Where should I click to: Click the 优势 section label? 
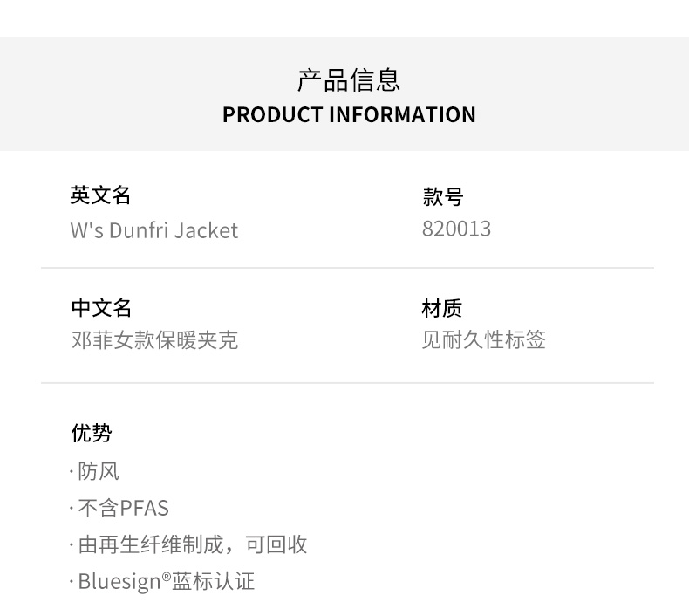pyautogui.click(x=92, y=434)
